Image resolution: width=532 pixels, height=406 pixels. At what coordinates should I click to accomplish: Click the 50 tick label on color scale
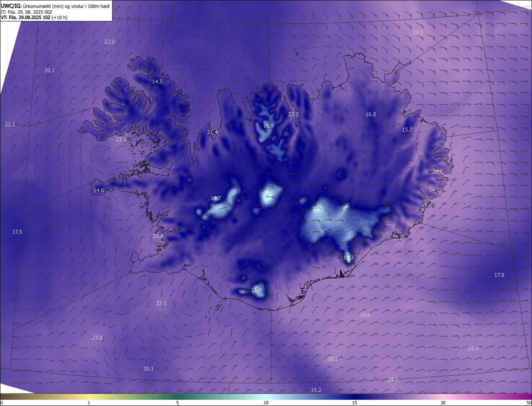click(x=529, y=403)
